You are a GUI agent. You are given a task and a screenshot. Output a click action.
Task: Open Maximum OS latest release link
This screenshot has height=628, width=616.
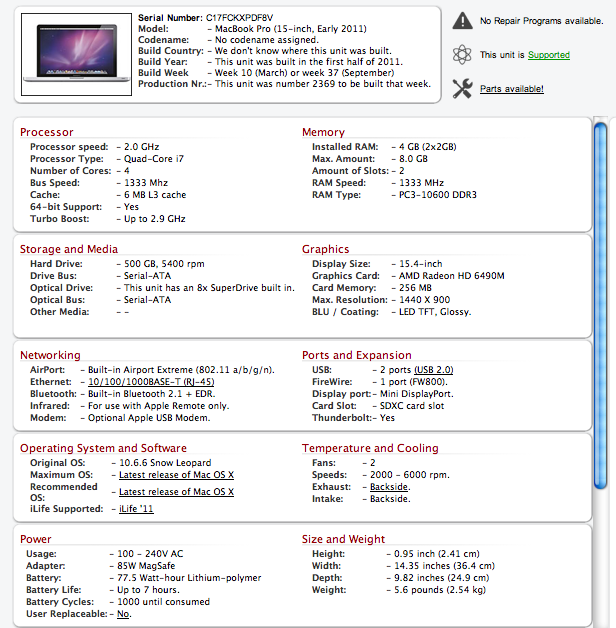click(x=176, y=474)
